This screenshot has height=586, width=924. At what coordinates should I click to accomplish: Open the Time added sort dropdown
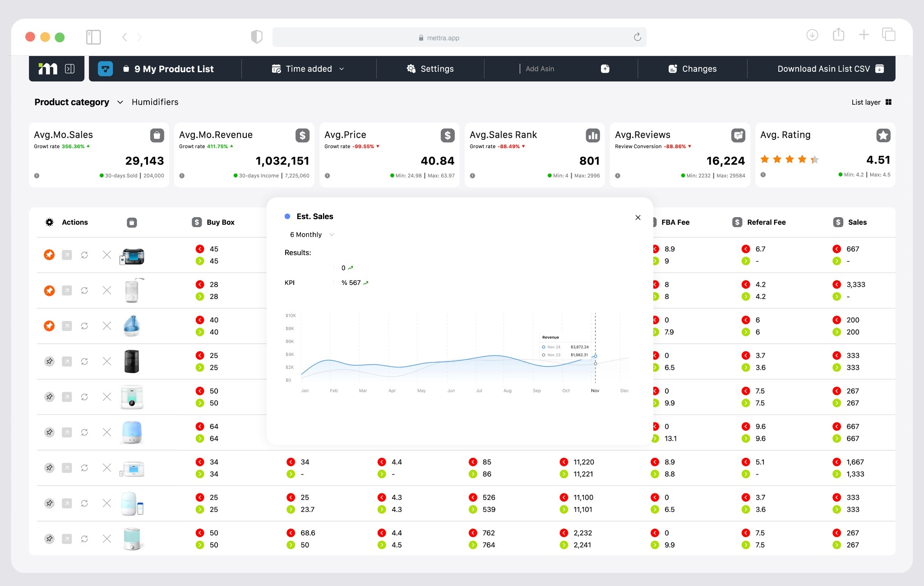[x=309, y=69]
